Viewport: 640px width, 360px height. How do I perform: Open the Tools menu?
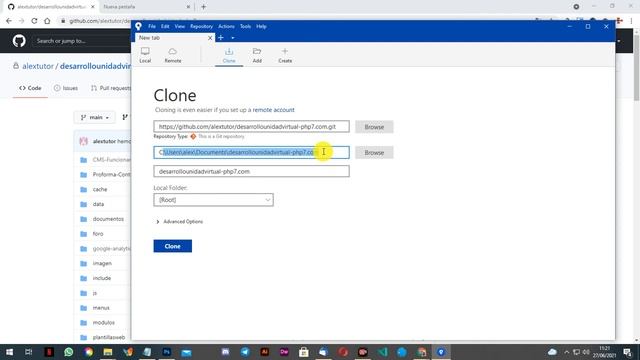pyautogui.click(x=245, y=26)
